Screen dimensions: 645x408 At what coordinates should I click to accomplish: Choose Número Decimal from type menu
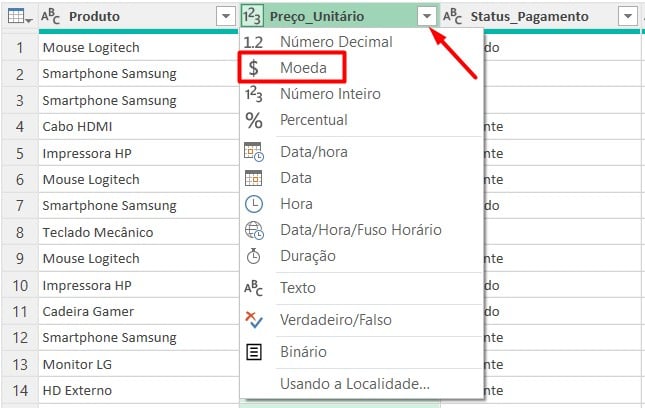(x=336, y=42)
